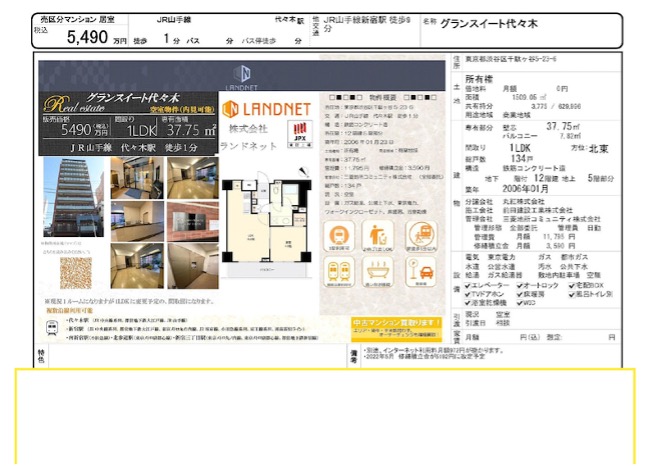Click the small train icon beside station list

[x=52, y=328]
